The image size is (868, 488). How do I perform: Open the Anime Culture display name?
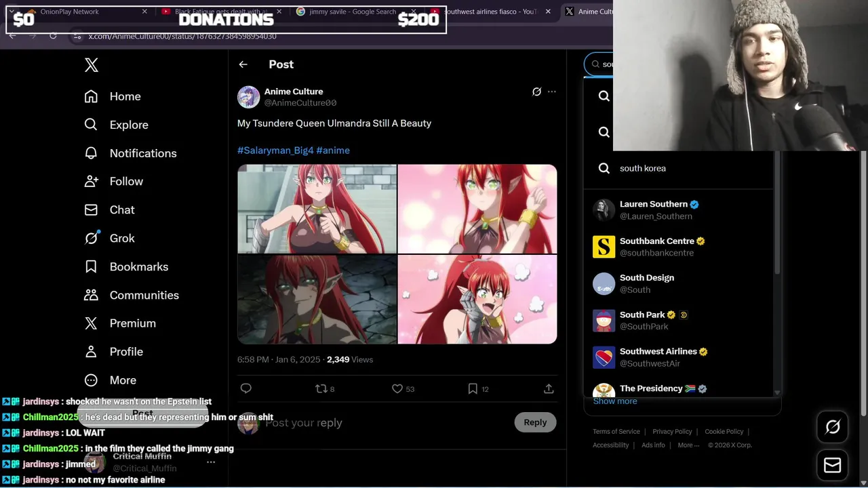[294, 91]
